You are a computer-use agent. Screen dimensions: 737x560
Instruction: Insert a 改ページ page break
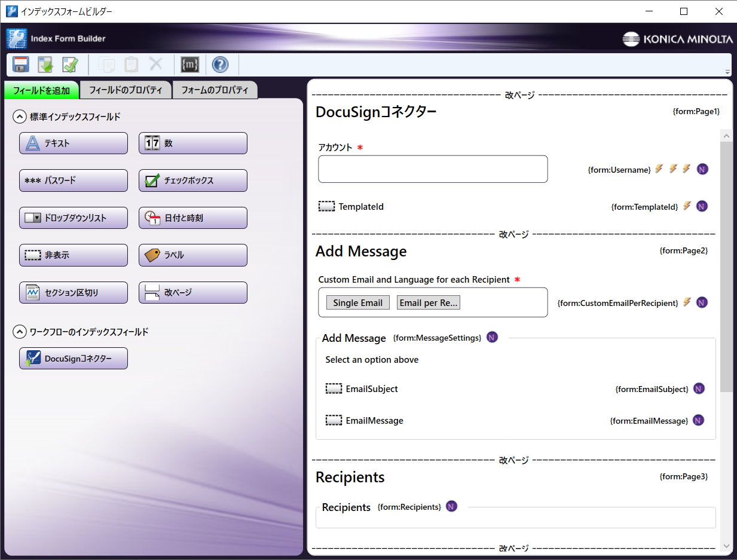(193, 293)
